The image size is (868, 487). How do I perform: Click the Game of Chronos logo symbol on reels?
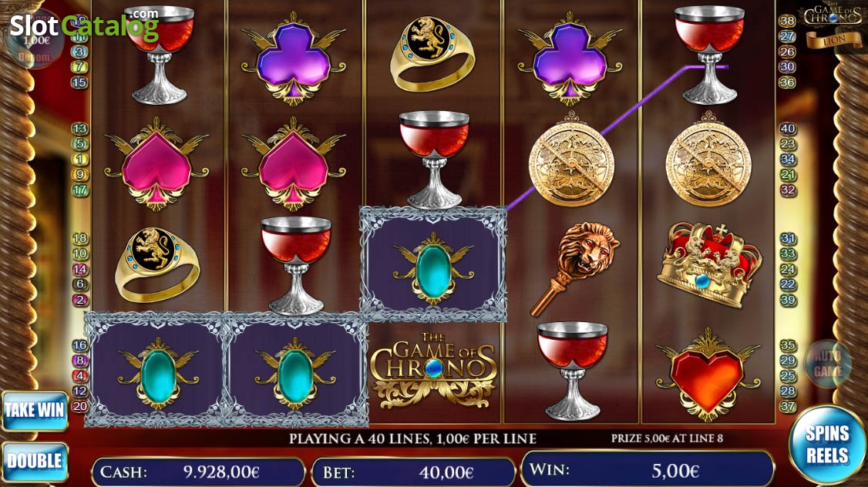(433, 370)
